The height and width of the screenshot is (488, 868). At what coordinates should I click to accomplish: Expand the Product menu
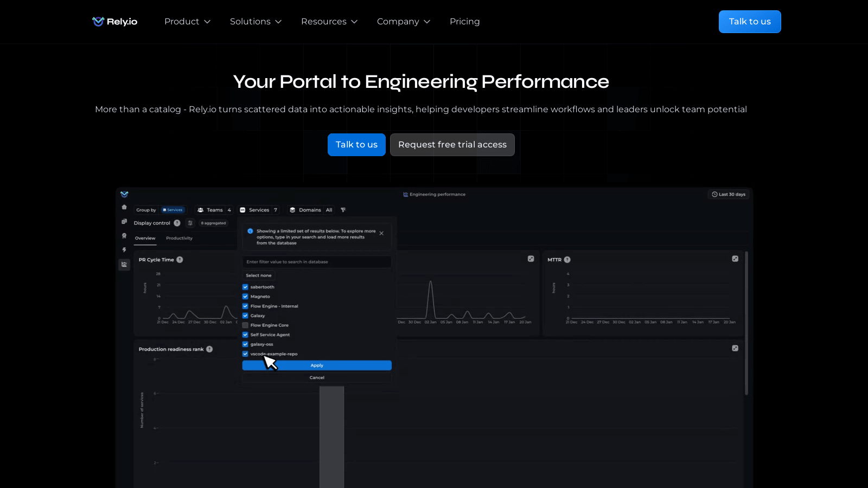pos(187,22)
